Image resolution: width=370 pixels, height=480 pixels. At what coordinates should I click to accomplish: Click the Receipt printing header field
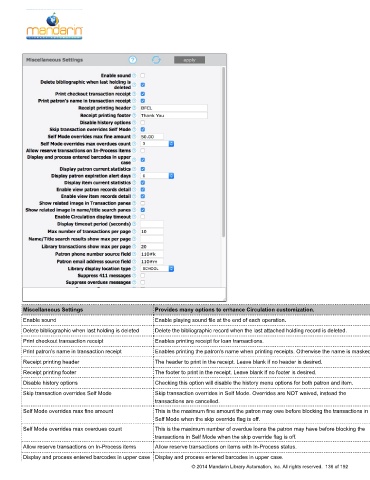coord(174,108)
